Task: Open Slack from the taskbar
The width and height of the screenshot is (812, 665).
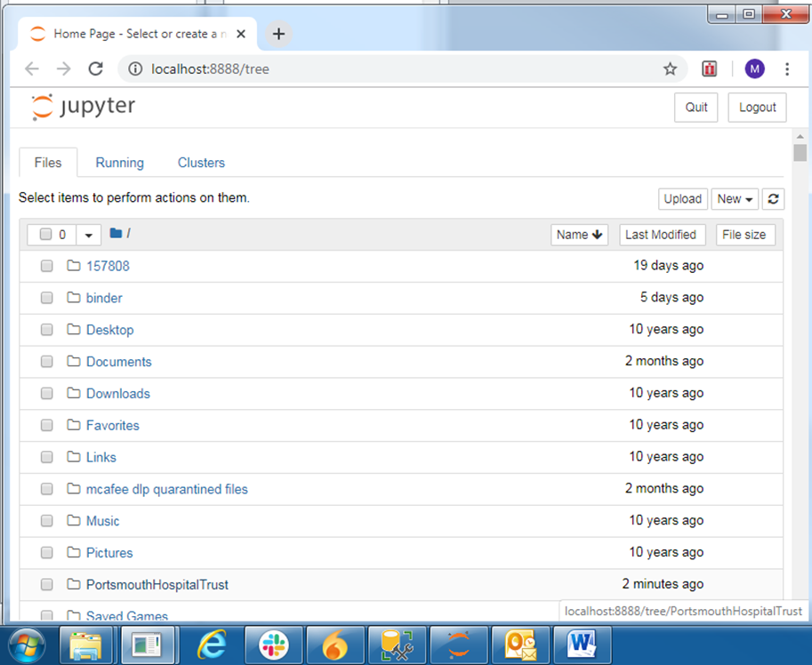Action: [x=273, y=645]
